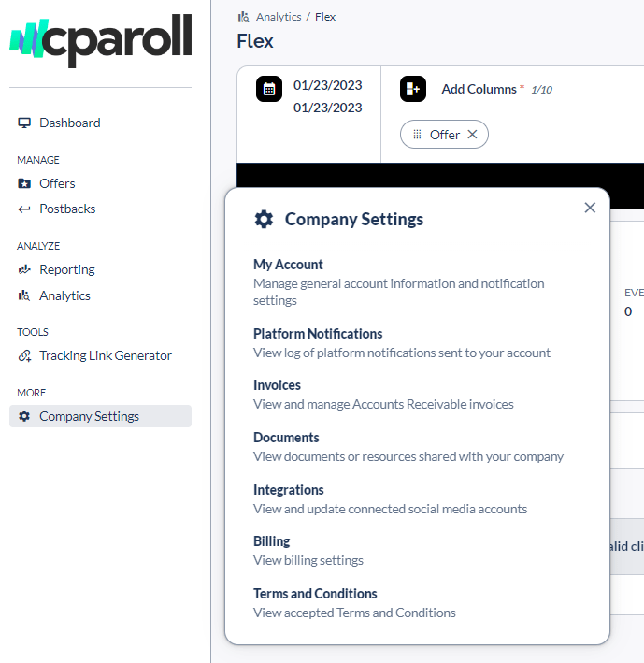Image resolution: width=644 pixels, height=663 pixels.
Task: Click the sidebar Company Settings gear icon
Action: 24,416
